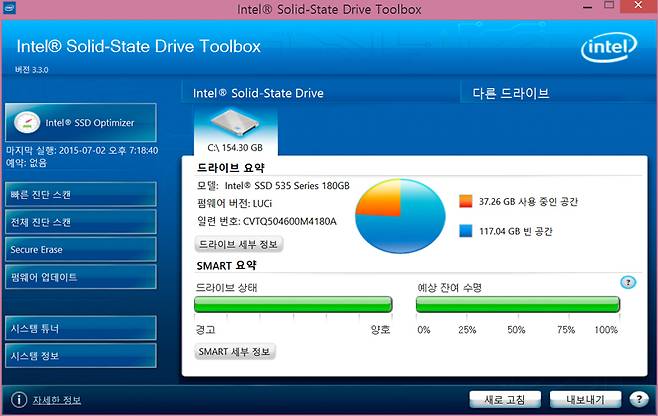Click 37.26 GB 사용 중인 공간 label
658x416 pixels.
[528, 201]
